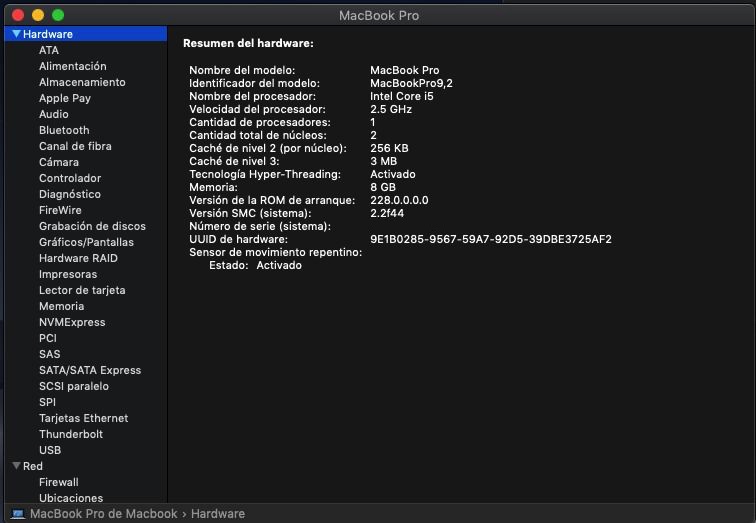Select Tarjetas Ethernet entry
The width and height of the screenshot is (756, 523).
click(x=83, y=418)
